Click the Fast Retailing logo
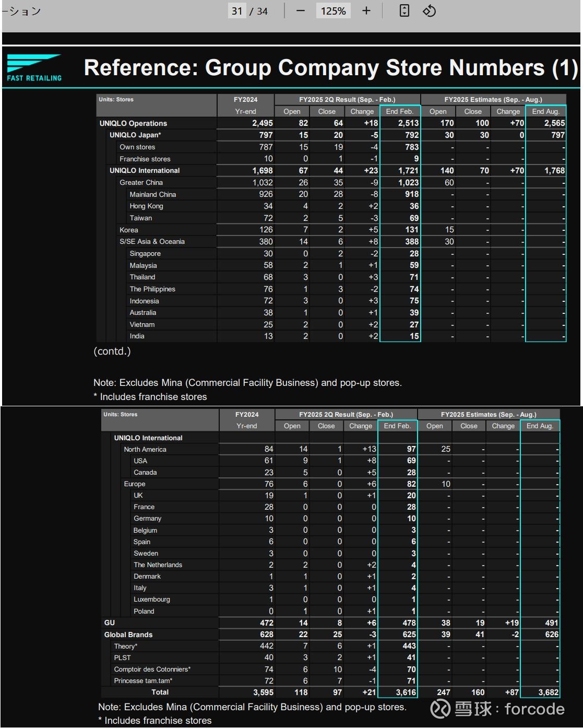 (x=34, y=68)
